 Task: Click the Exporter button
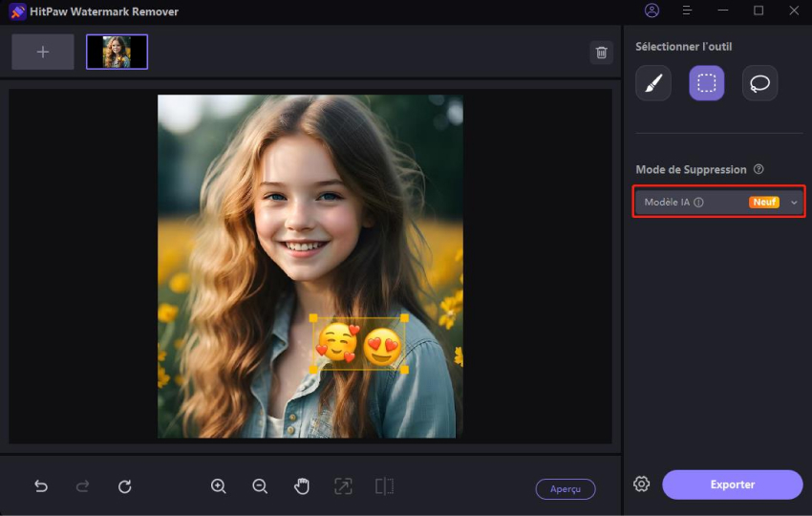(x=733, y=484)
